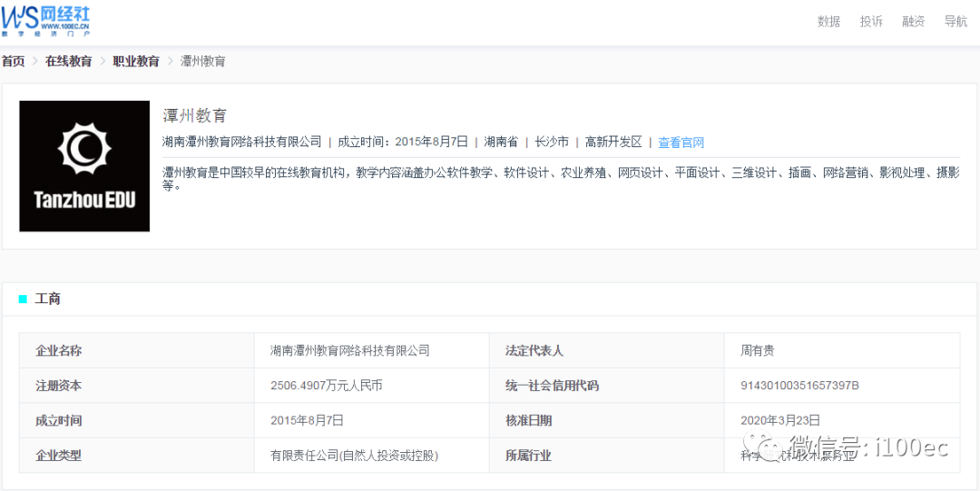The image size is (980, 491).
Task: Open the 查看官网 link
Action: (681, 142)
